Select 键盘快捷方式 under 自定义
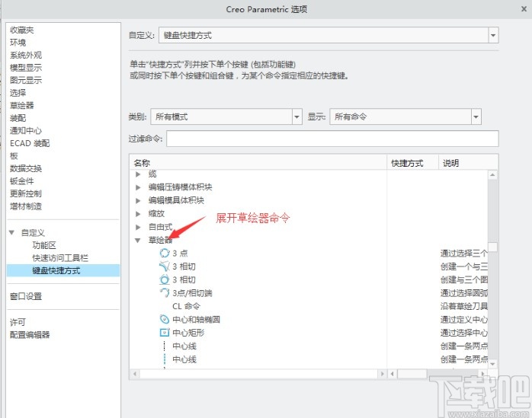This screenshot has width=532, height=418. (x=63, y=270)
